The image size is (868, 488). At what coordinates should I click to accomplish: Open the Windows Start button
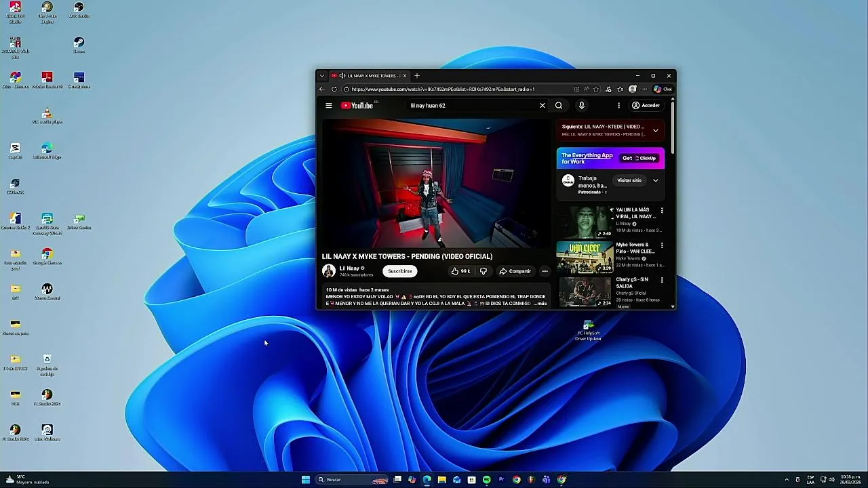306,480
